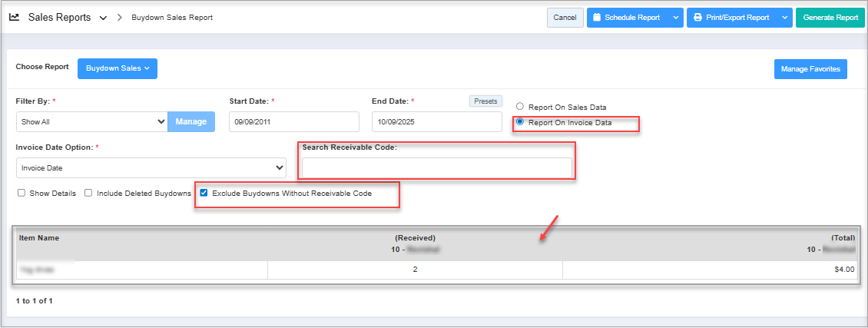Select Report On Invoice Data radio

coord(520,122)
